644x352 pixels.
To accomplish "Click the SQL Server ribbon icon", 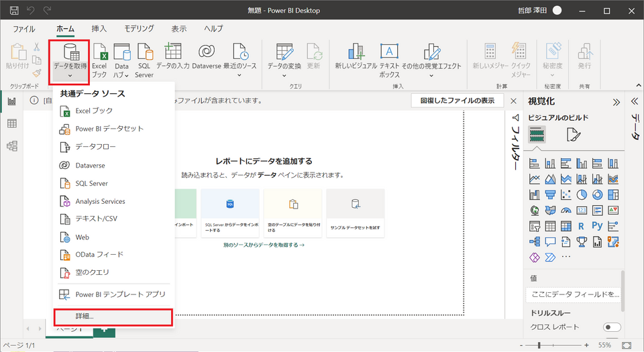I will pos(144,60).
